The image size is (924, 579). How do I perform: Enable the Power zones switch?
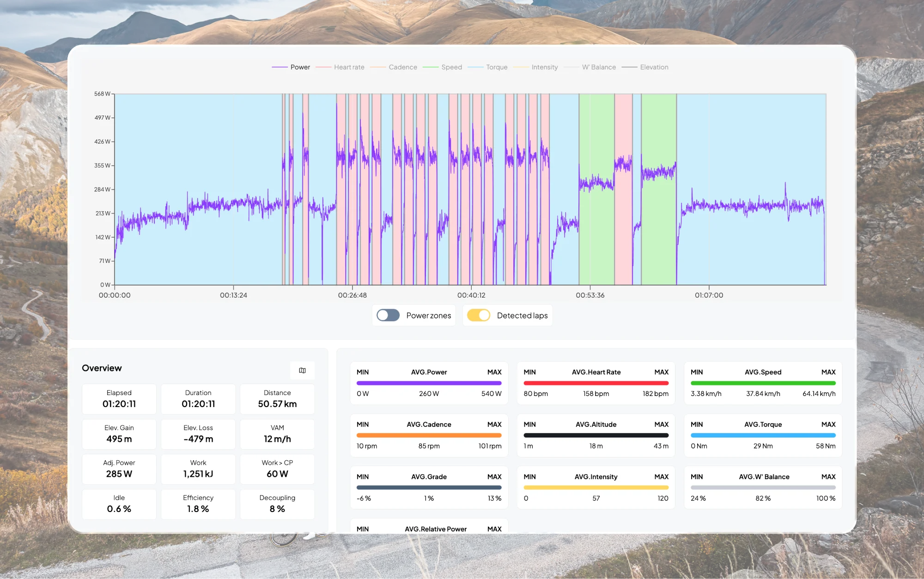[388, 315]
